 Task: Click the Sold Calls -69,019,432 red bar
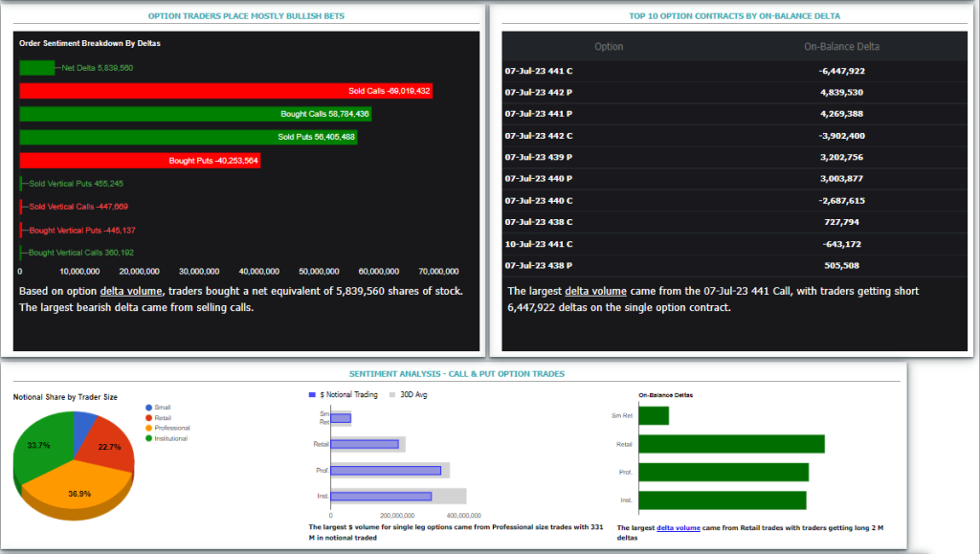pyautogui.click(x=226, y=91)
